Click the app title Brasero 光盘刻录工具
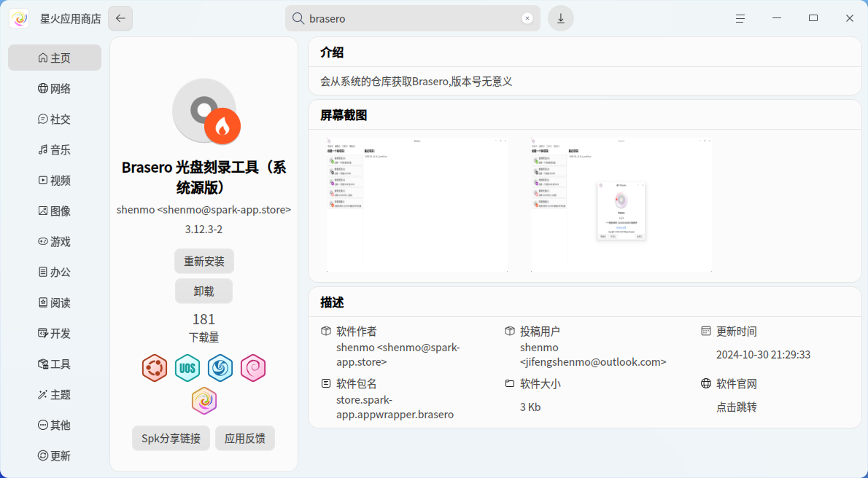Viewport: 868px width, 478px height. 204,178
